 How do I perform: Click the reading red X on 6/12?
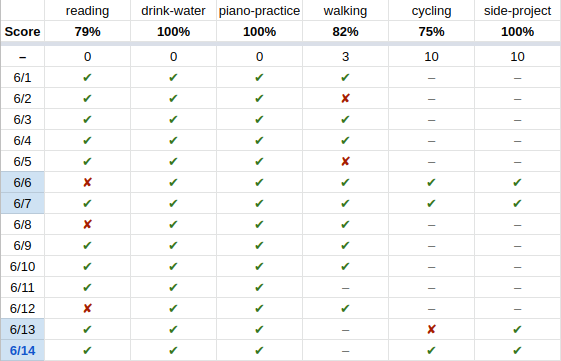coord(87,308)
